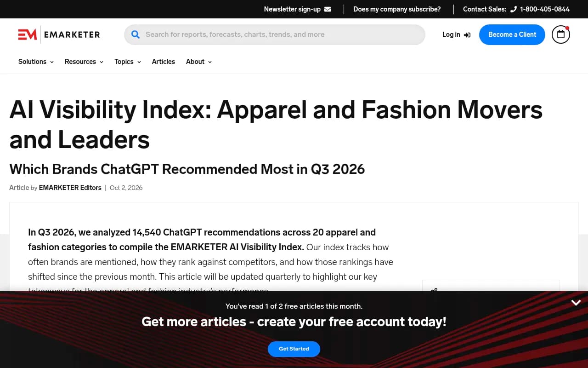Open the EMARKETER Editors author link
588x368 pixels.
[x=70, y=188]
